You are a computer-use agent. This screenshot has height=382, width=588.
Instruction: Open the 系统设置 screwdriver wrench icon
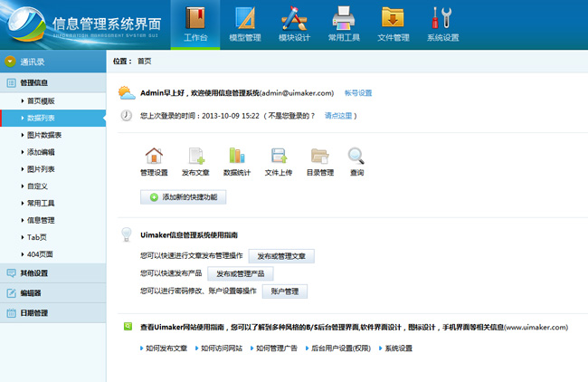click(x=442, y=17)
